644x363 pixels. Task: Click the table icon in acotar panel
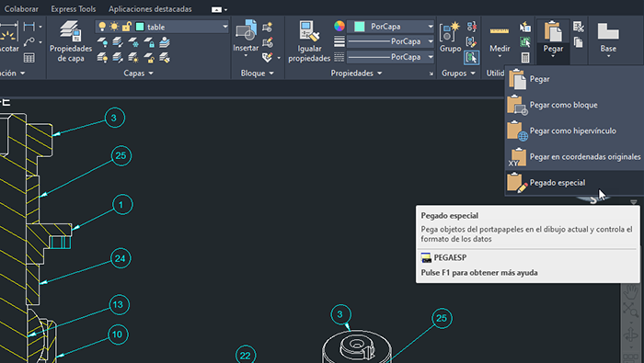(x=29, y=57)
